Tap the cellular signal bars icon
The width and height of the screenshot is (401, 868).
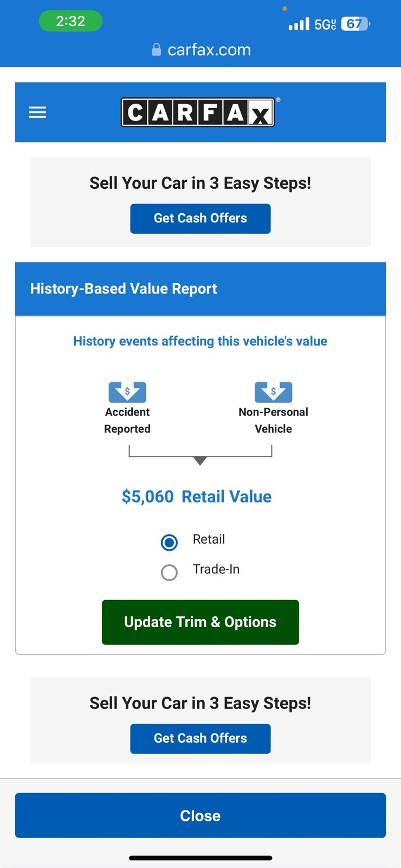(299, 24)
